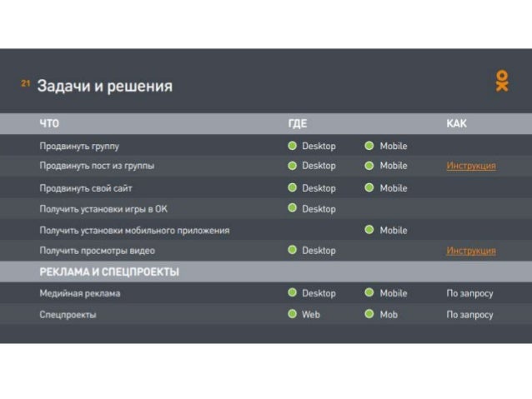This screenshot has width=532, height=399.
Task: Select the РЕКЛАМА И СПЕЦПРОЕКТЫ section header
Action: (109, 272)
